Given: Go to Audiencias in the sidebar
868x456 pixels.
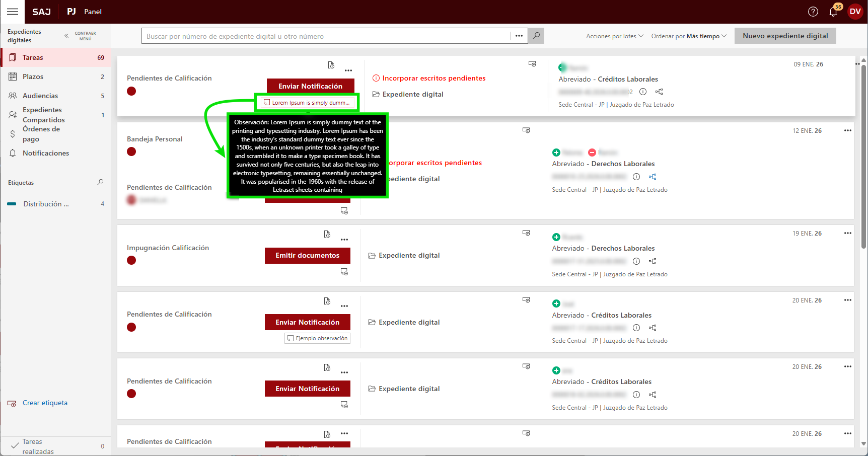Looking at the screenshot, I should coord(40,96).
